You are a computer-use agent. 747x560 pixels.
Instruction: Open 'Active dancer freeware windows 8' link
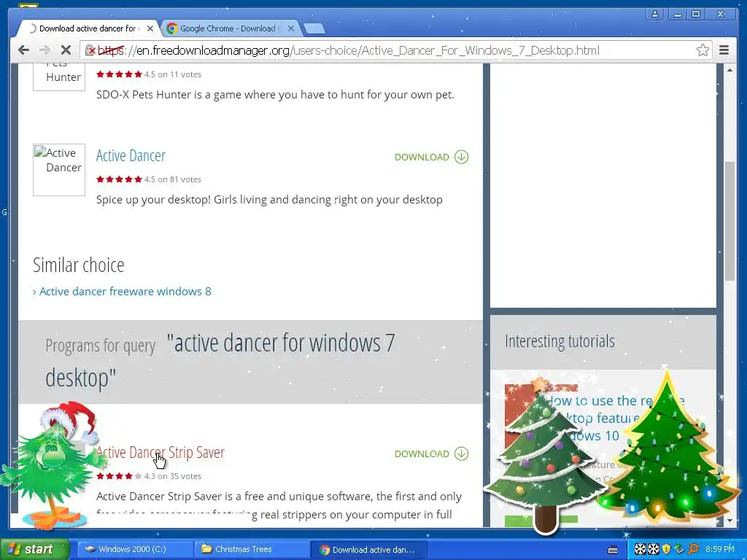tap(125, 291)
